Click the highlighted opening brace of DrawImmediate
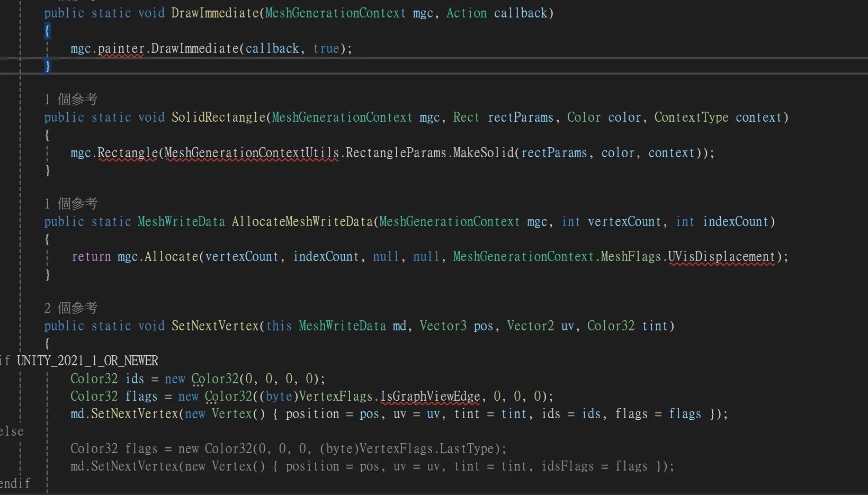This screenshot has height=495, width=868. click(x=47, y=31)
